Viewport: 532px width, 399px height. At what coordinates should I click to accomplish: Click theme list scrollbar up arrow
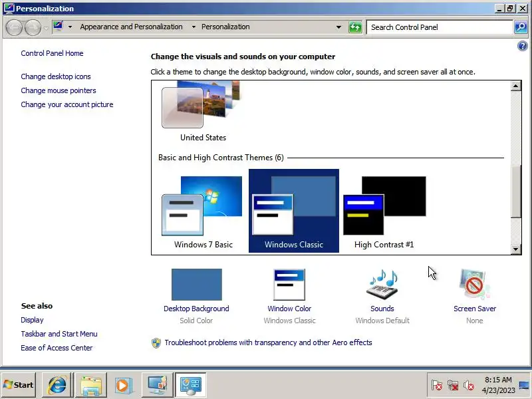click(x=516, y=86)
